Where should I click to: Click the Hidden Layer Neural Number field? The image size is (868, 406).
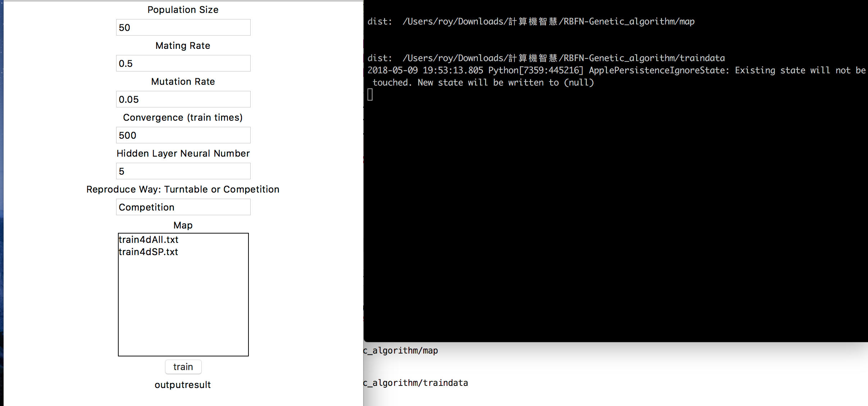point(183,171)
